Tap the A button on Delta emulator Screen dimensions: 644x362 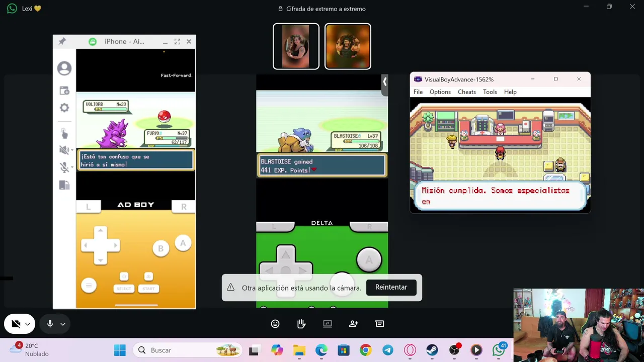point(369,259)
